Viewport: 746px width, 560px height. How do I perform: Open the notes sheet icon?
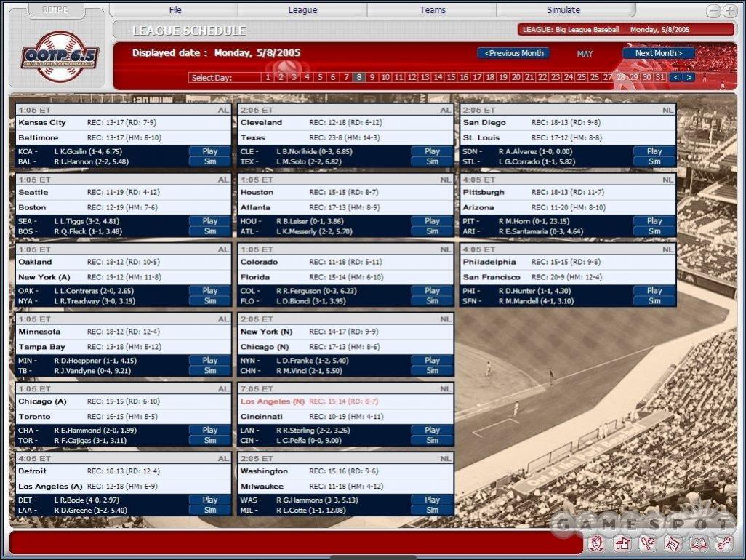pos(673,543)
